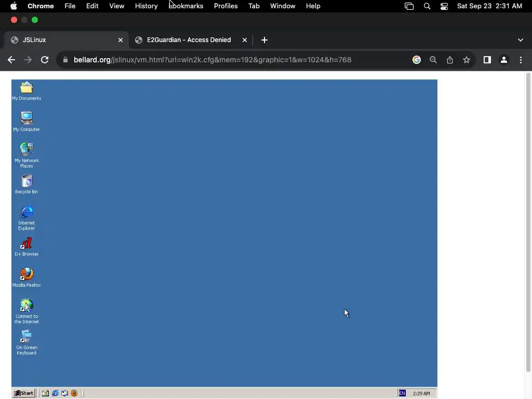The image size is (532, 399).
Task: Open the File menu
Action: (x=70, y=6)
